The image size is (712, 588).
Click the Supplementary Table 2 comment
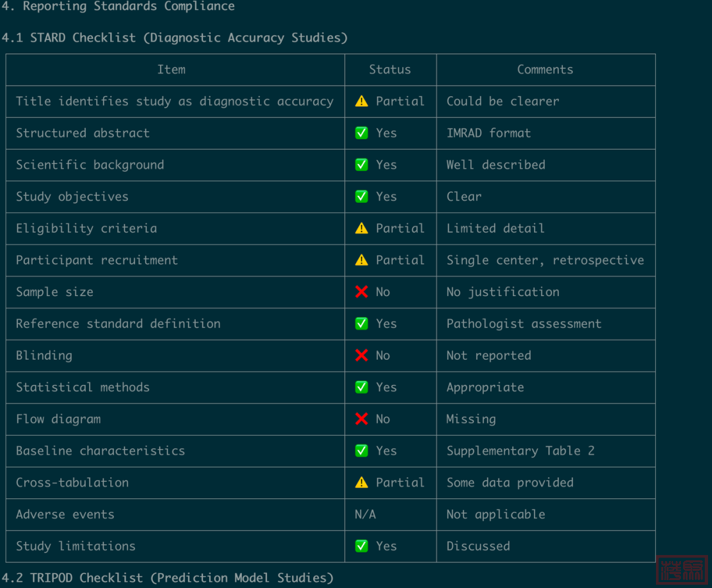click(x=520, y=451)
